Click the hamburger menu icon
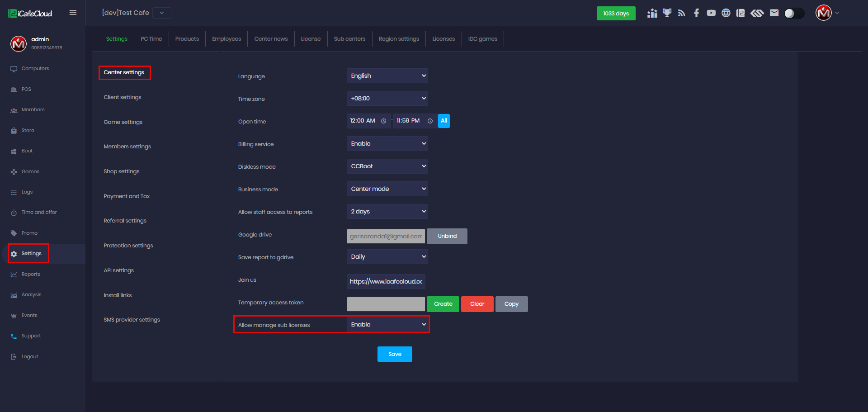The width and height of the screenshot is (868, 412). pyautogui.click(x=73, y=13)
